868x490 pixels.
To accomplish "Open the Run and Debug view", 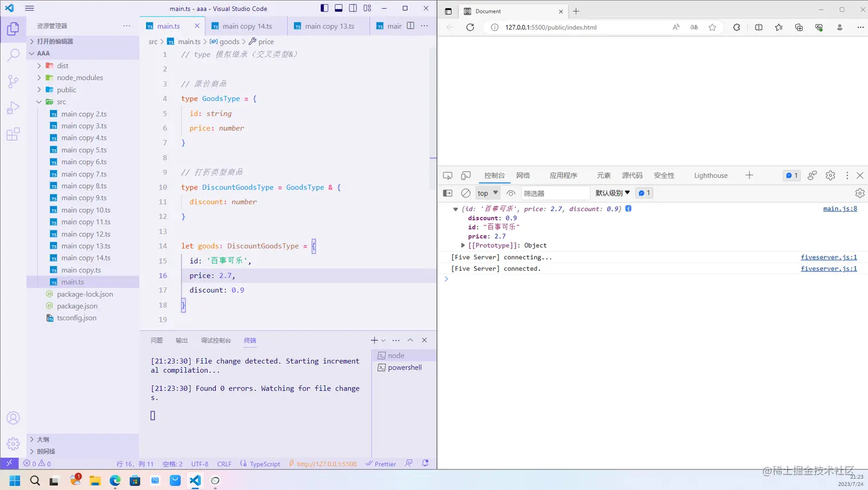I will pos(13,108).
